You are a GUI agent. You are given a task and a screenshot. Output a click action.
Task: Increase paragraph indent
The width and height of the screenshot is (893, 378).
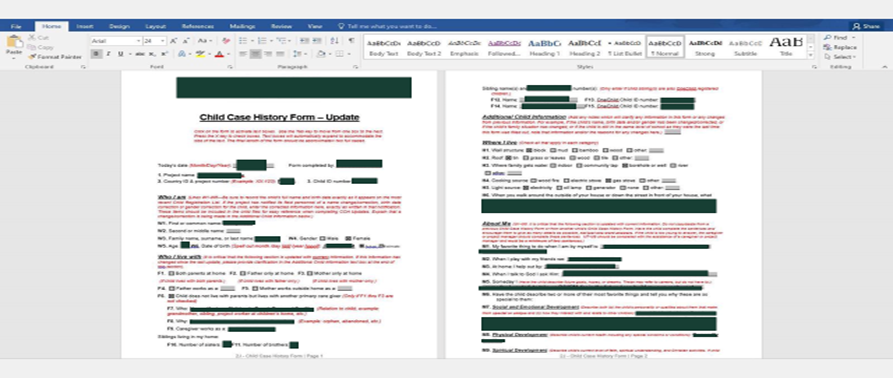[316, 41]
